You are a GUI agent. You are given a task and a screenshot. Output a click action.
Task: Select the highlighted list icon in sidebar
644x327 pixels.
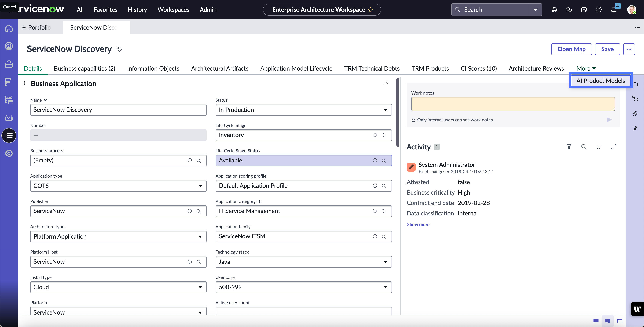[9, 136]
